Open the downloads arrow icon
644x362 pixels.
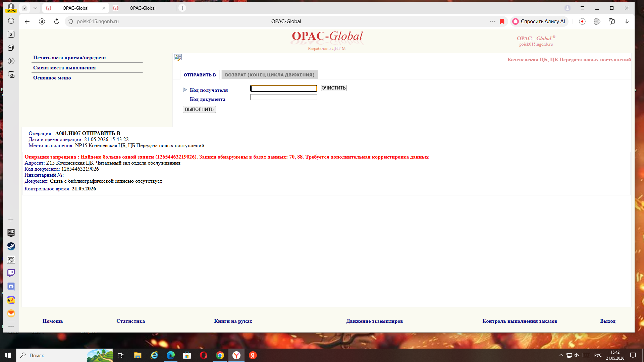tap(627, 21)
